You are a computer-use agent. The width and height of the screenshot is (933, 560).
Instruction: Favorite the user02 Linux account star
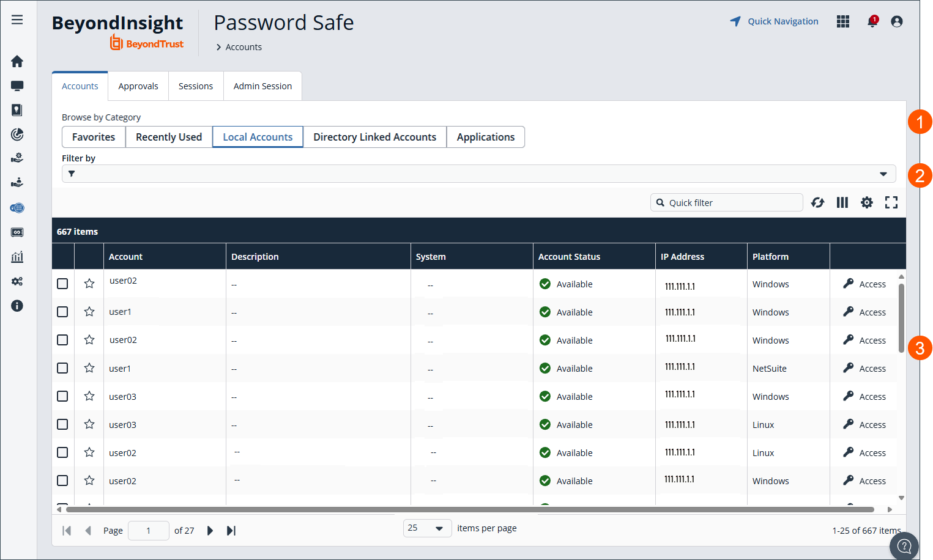(89, 452)
